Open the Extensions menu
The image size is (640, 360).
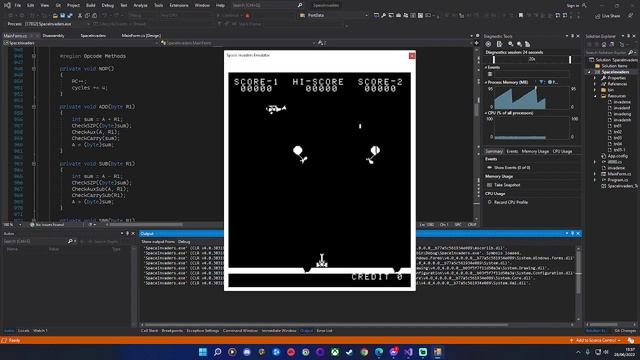click(x=179, y=6)
